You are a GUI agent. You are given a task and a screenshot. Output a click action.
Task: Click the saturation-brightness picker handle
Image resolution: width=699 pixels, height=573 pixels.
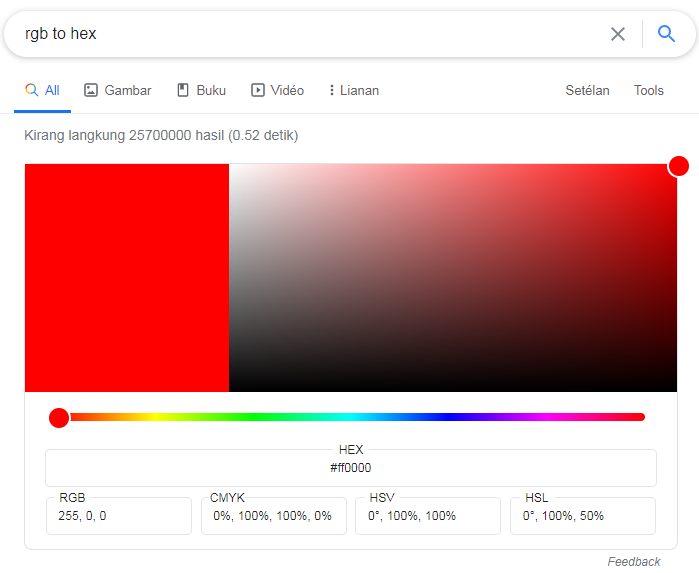(x=678, y=166)
